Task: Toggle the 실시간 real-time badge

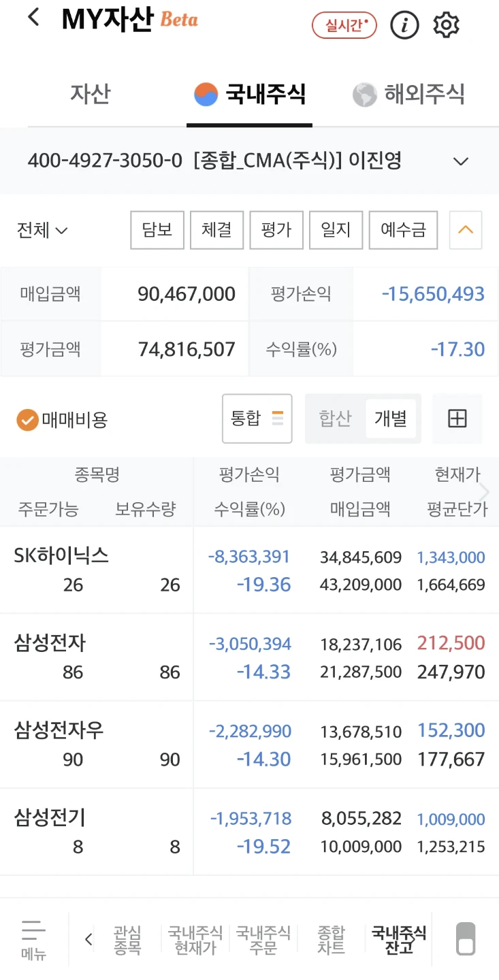Action: 344,25
